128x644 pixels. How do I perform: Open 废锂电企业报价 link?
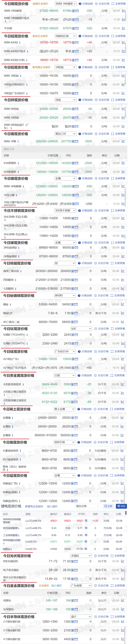click(34, 506)
